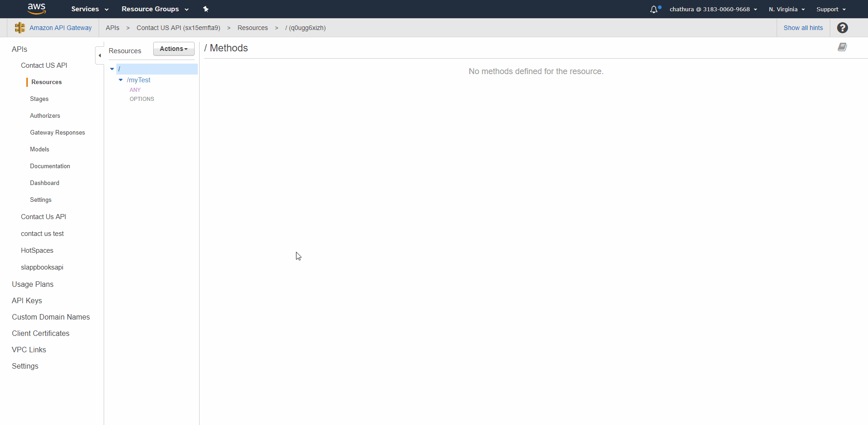The image size is (868, 425).
Task: Collapse the left navigation panel arrow
Action: (x=100, y=55)
